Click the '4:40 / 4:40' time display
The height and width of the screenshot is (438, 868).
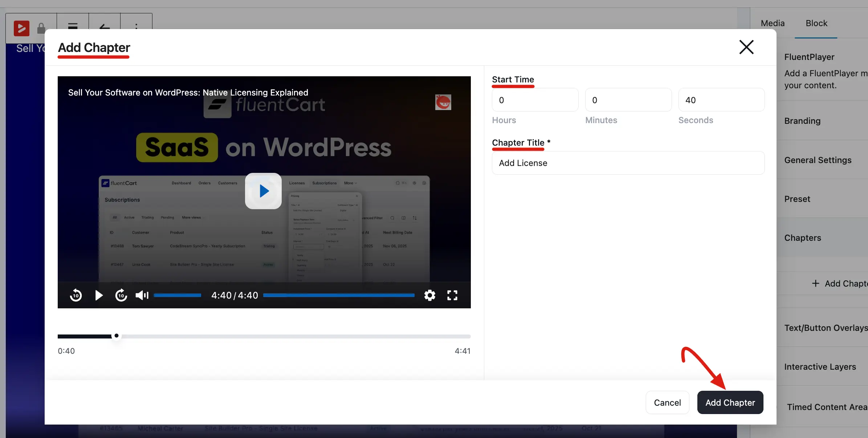(235, 295)
